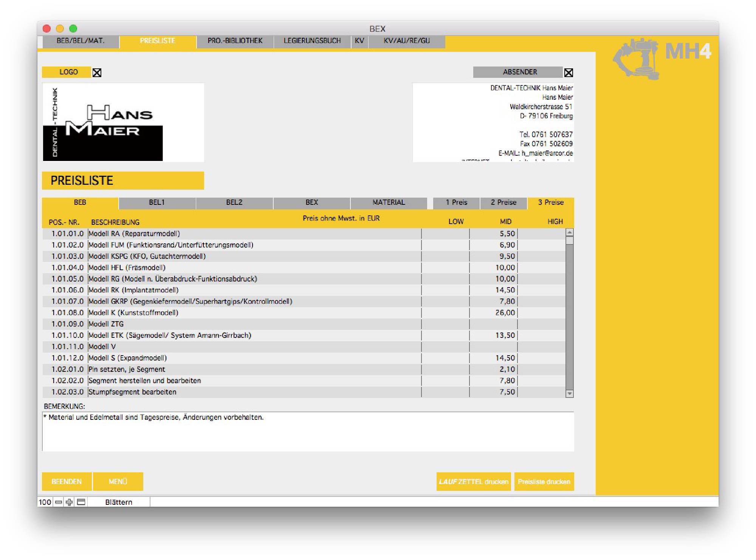The image size is (756, 560).
Task: Click into the BEMERKUNG text field
Action: pos(308,433)
